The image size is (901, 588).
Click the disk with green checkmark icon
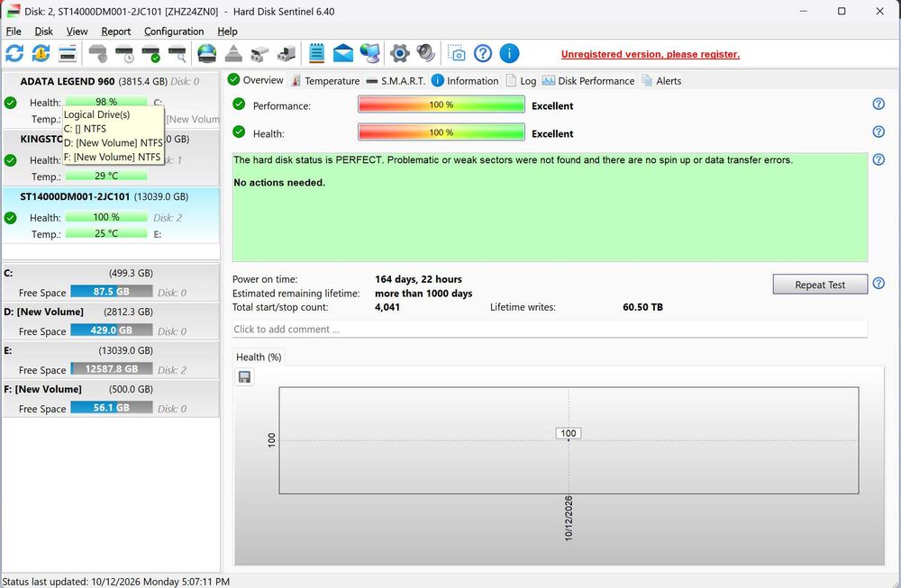click(150, 53)
